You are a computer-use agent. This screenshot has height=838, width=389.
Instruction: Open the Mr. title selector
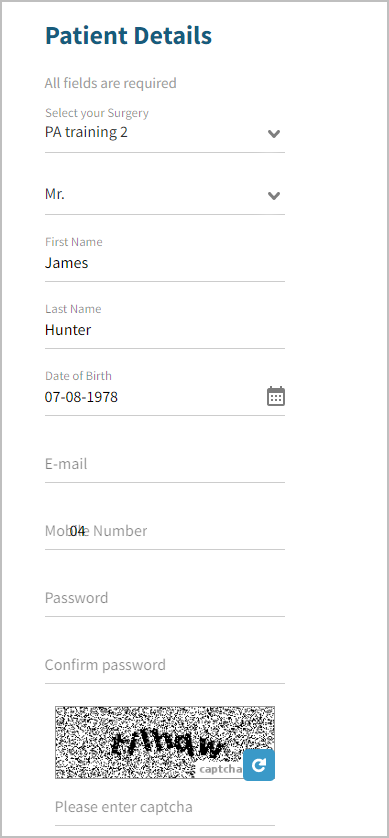coord(165,195)
